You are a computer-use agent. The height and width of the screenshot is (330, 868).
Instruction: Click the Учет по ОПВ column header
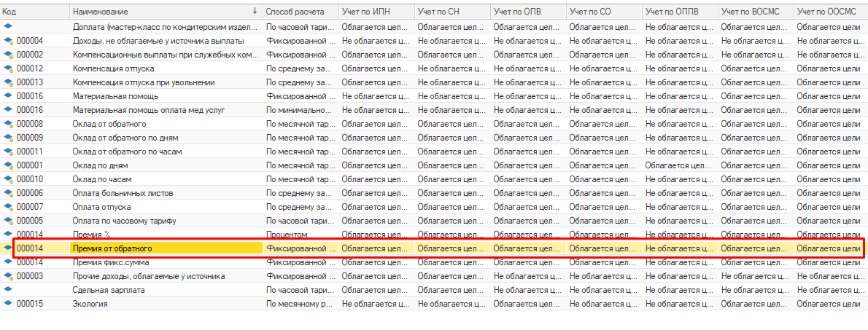529,11
